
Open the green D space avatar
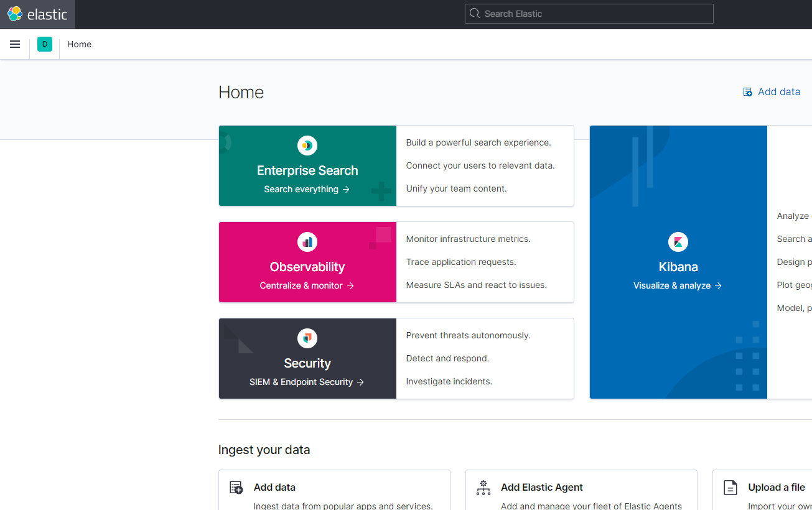coord(45,44)
